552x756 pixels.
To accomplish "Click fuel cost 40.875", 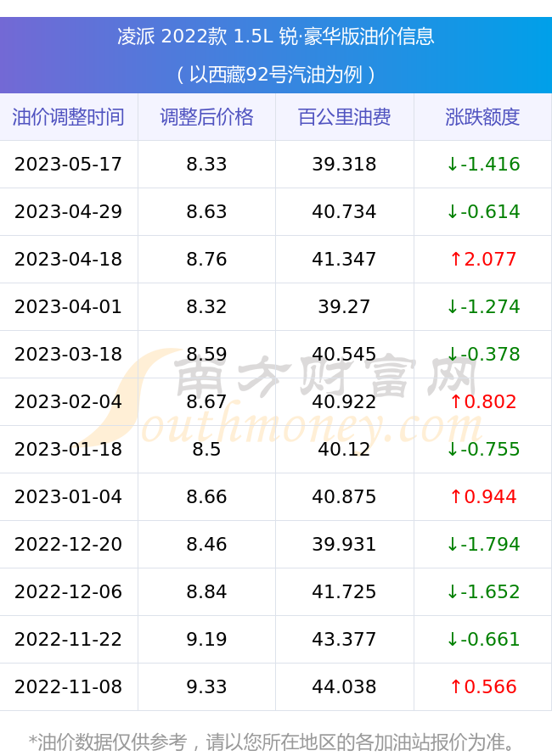I will (345, 496).
